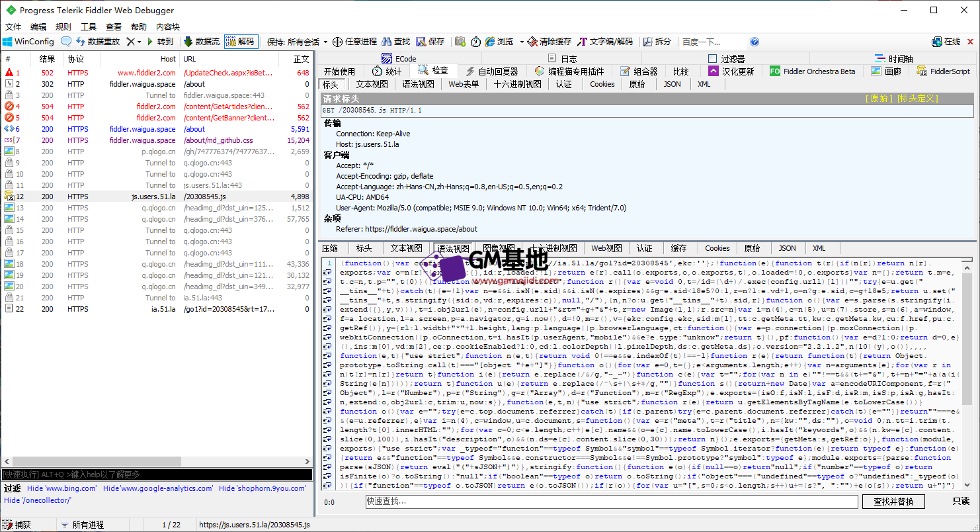The width and height of the screenshot is (980, 532).
Task: Open the Rules (规则) menu
Action: (x=63, y=26)
